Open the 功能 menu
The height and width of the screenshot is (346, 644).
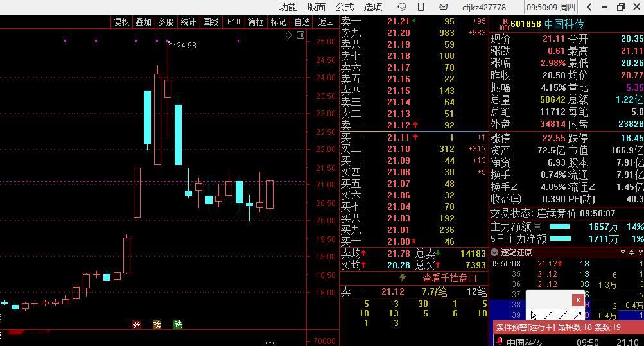[288, 7]
